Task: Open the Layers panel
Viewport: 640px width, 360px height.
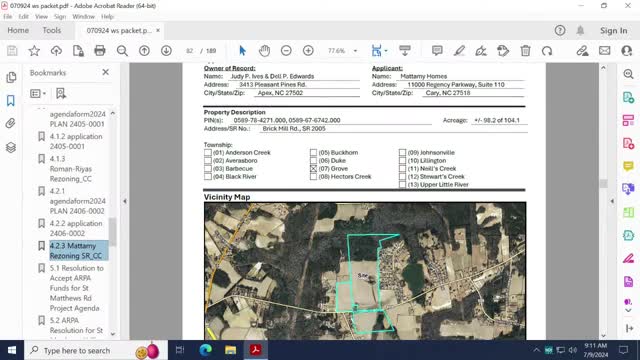Action: 11,147
